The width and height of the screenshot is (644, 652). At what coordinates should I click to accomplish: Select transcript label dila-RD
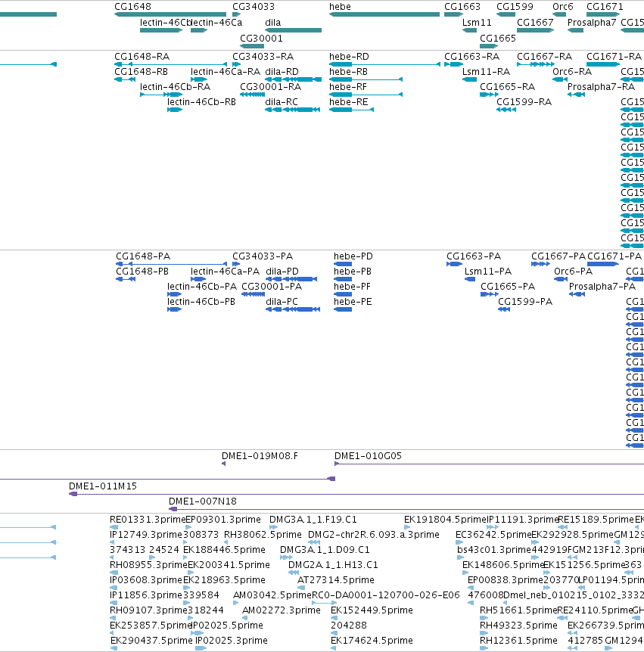pyautogui.click(x=282, y=72)
